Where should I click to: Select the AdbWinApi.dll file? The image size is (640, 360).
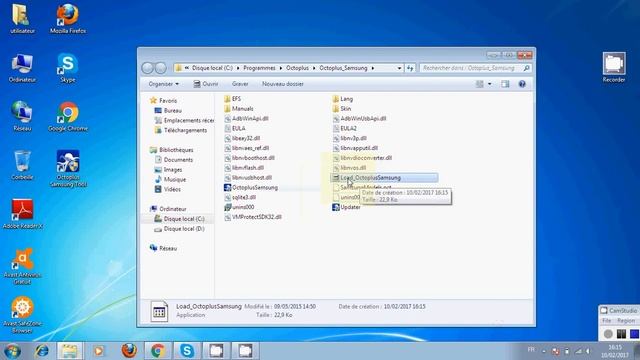246,118
